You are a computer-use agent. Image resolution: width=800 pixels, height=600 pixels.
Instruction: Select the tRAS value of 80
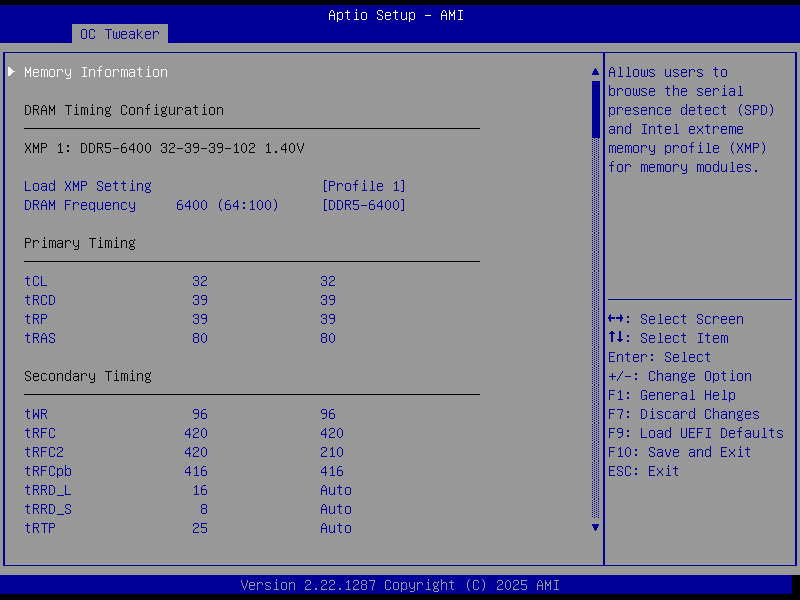point(328,338)
